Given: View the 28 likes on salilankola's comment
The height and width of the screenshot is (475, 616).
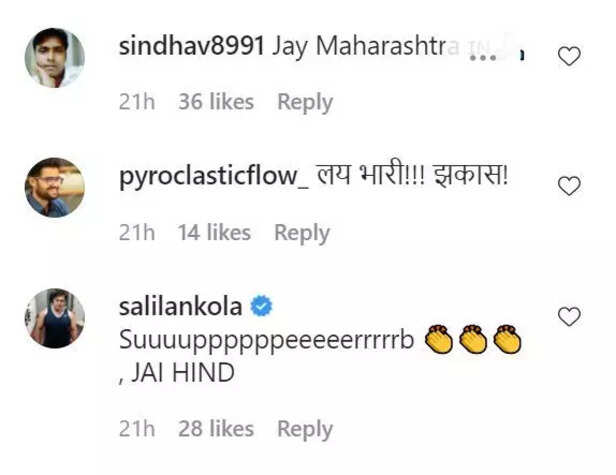Looking at the screenshot, I should [x=216, y=428].
